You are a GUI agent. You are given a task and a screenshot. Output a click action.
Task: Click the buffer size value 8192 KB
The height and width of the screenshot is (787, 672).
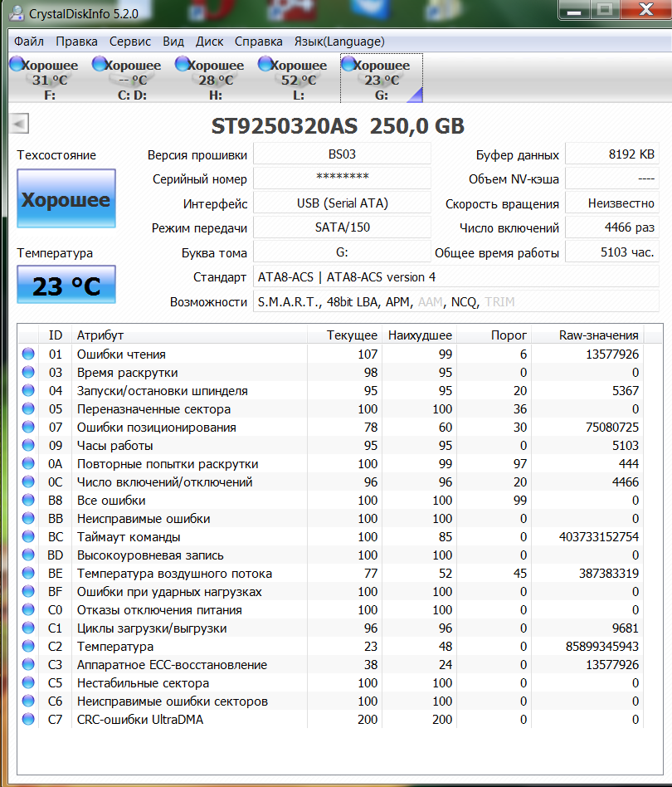pyautogui.click(x=611, y=154)
